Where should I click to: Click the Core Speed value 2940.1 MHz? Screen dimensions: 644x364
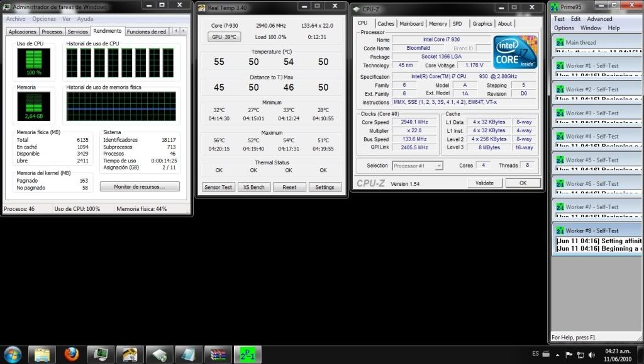[x=415, y=122]
